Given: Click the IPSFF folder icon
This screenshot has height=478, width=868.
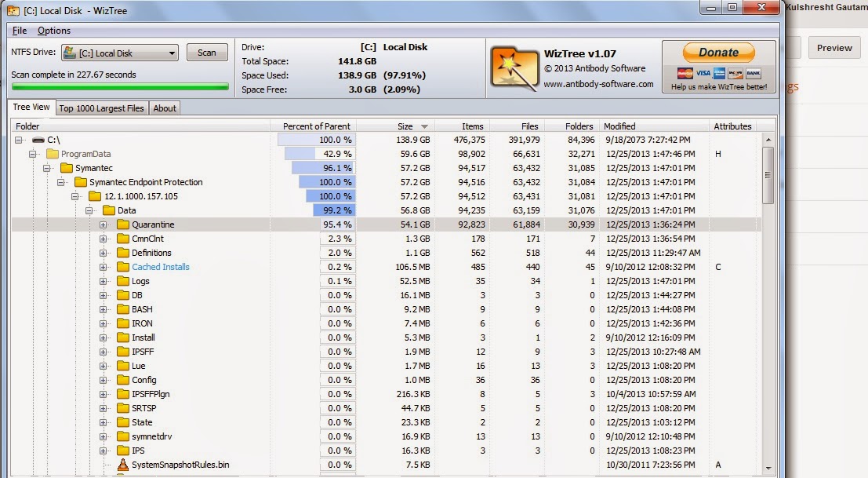Looking at the screenshot, I should pos(123,352).
